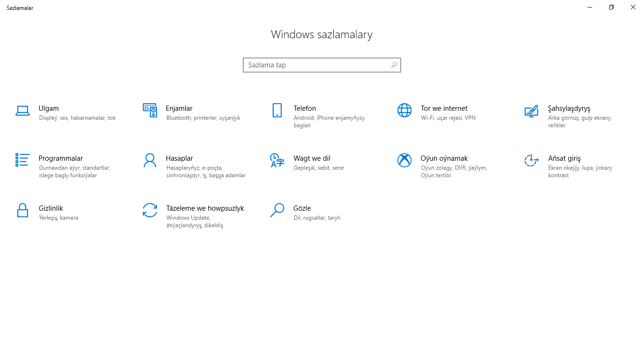The width and height of the screenshot is (644, 362).
Task: Click the Täzeleme we howpsuzlyk title
Action: pos(205,208)
